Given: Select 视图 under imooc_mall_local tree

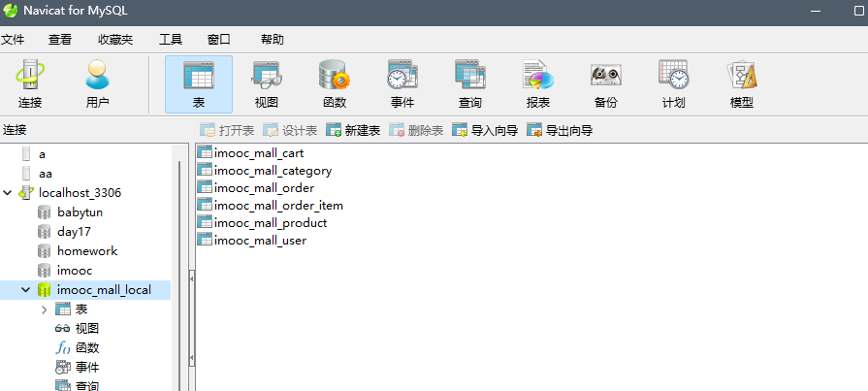Looking at the screenshot, I should 87,328.
